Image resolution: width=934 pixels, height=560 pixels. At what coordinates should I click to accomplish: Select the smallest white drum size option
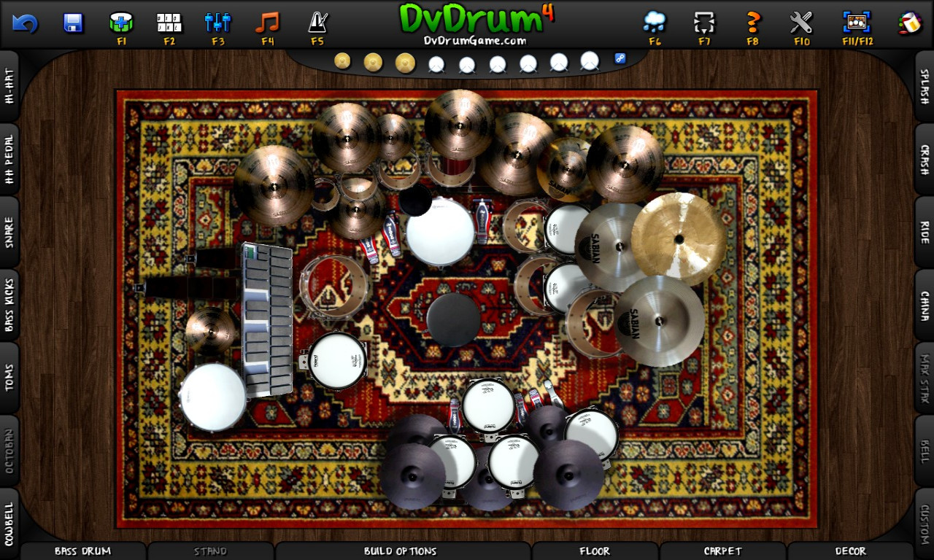pyautogui.click(x=436, y=65)
